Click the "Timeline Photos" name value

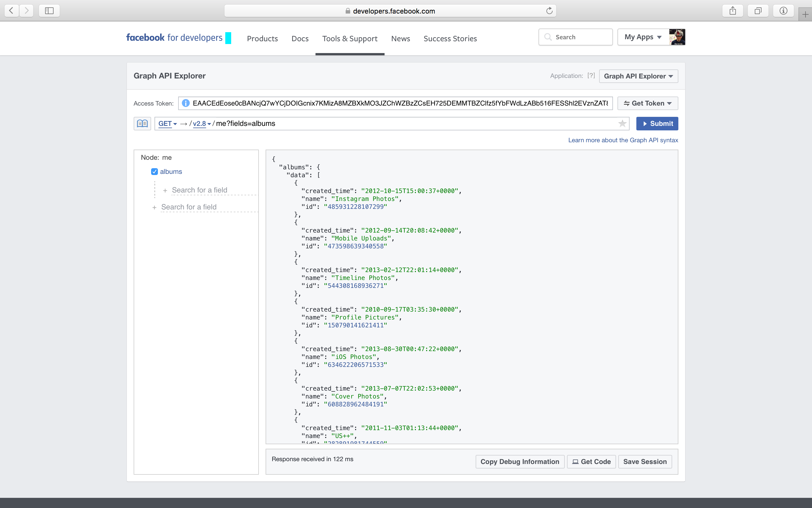363,278
